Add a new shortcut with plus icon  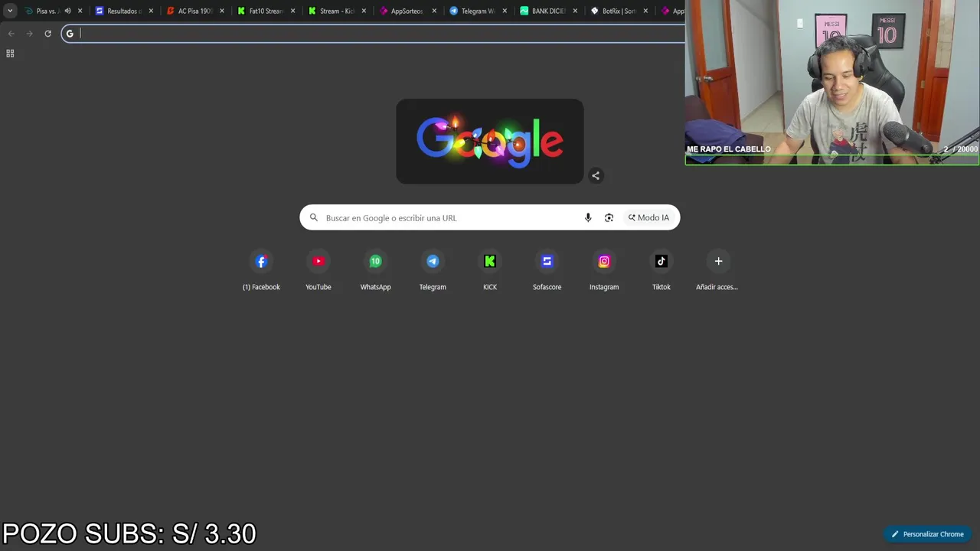(718, 261)
